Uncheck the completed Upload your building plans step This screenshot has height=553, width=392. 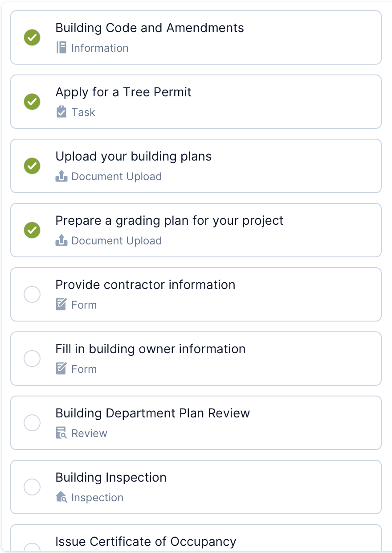[32, 166]
